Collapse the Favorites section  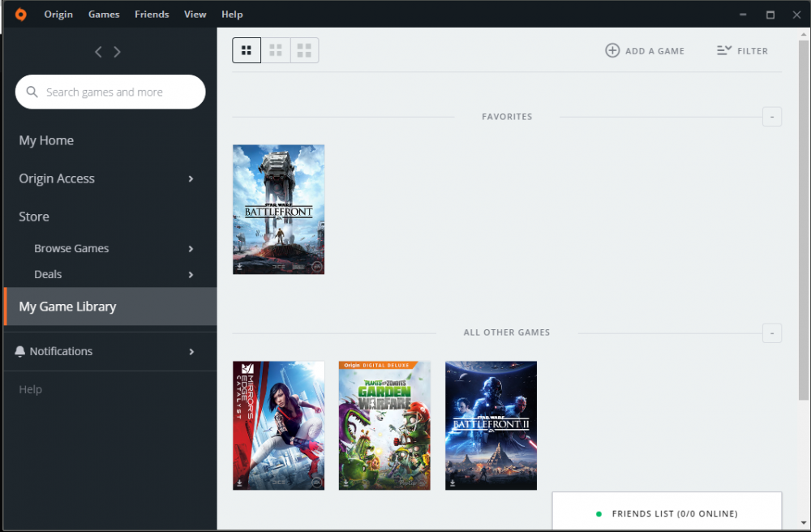(x=772, y=117)
